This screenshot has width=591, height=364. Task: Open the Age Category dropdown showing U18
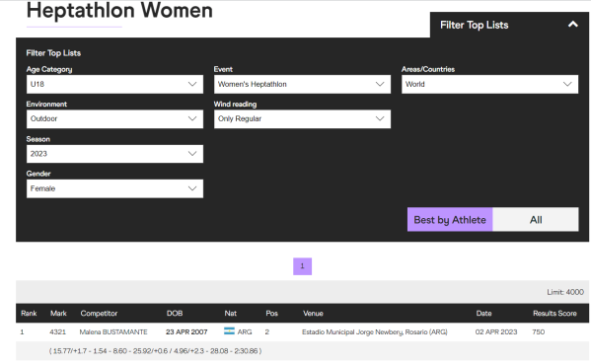[x=114, y=84]
